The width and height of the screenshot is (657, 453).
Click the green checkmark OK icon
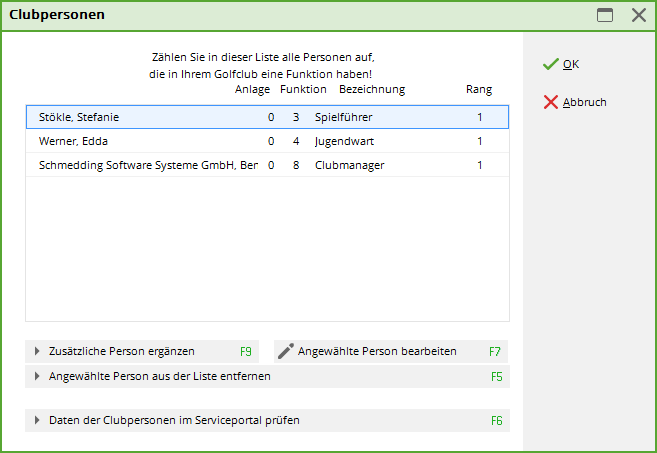[x=551, y=64]
